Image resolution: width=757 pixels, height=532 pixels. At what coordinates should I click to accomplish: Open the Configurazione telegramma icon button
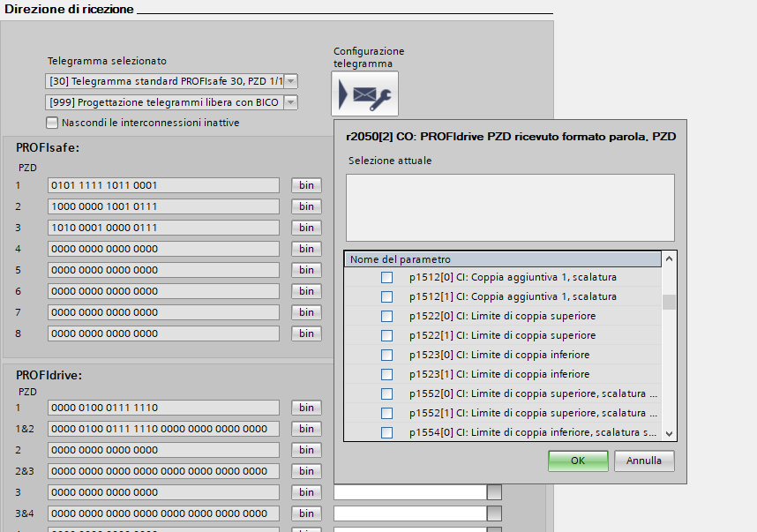pos(365,94)
